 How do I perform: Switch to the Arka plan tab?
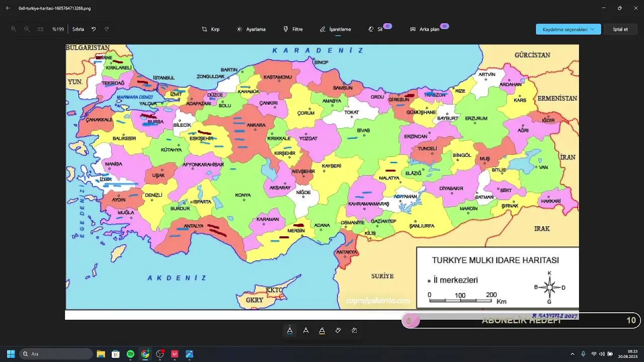(425, 29)
